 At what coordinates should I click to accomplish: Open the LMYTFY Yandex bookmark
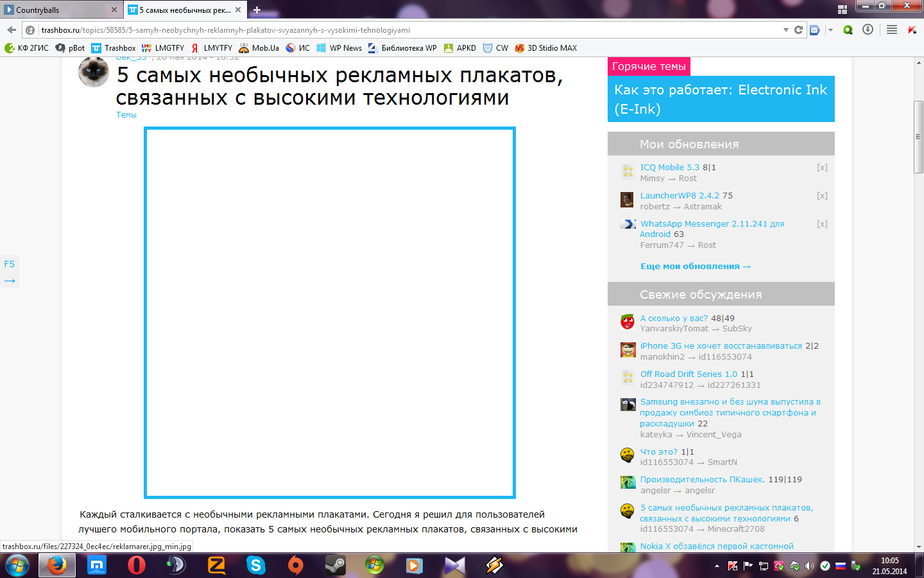pos(212,48)
